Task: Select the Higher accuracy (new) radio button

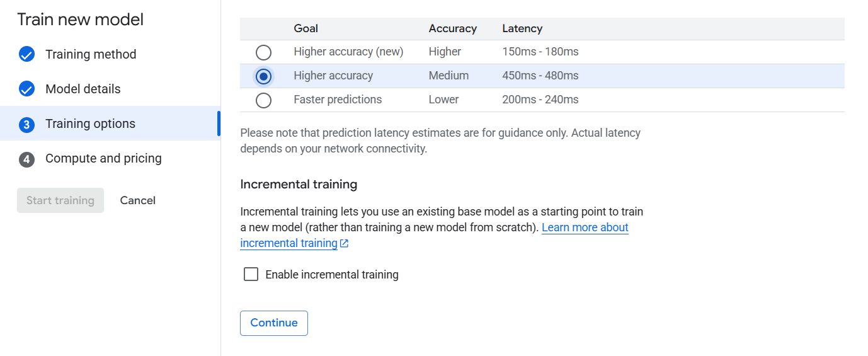Action: coord(263,52)
